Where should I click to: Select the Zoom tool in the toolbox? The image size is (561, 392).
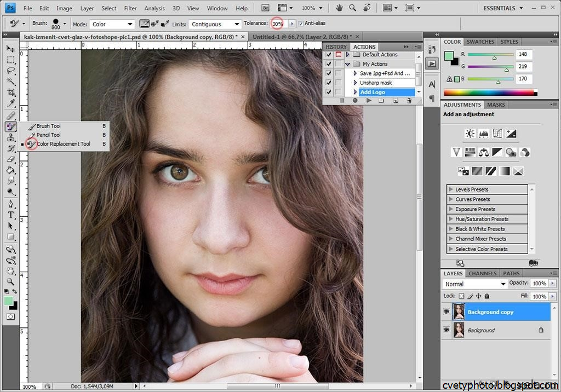point(10,281)
